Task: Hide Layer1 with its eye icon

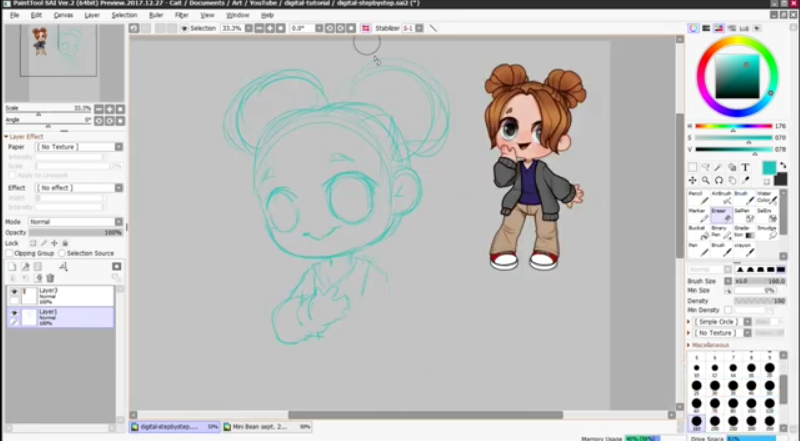Action: [14, 312]
